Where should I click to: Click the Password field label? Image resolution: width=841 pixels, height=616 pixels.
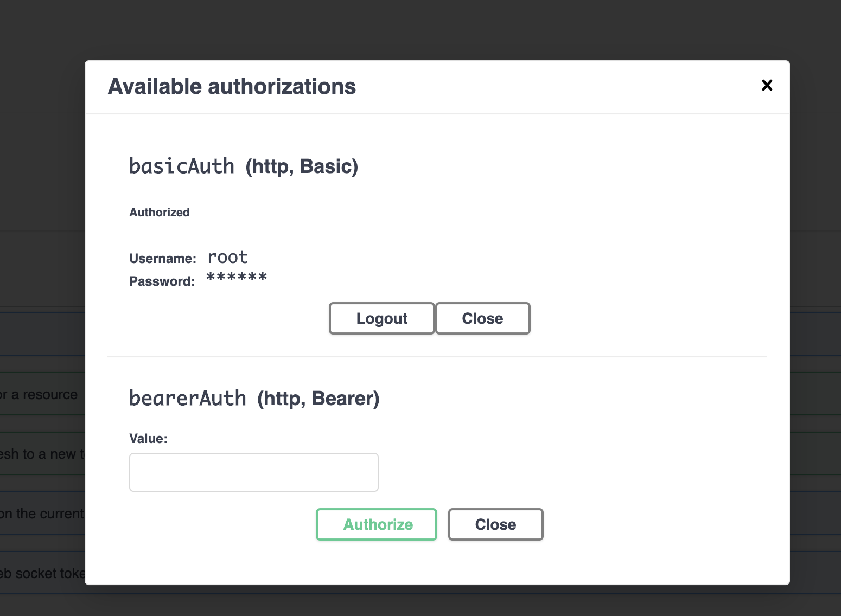coord(162,281)
